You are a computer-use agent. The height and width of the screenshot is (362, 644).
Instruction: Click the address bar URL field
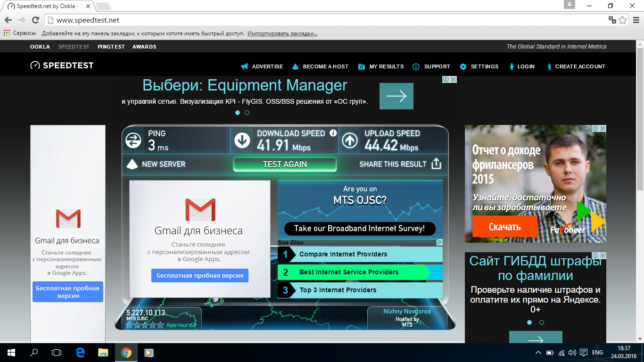point(283,20)
